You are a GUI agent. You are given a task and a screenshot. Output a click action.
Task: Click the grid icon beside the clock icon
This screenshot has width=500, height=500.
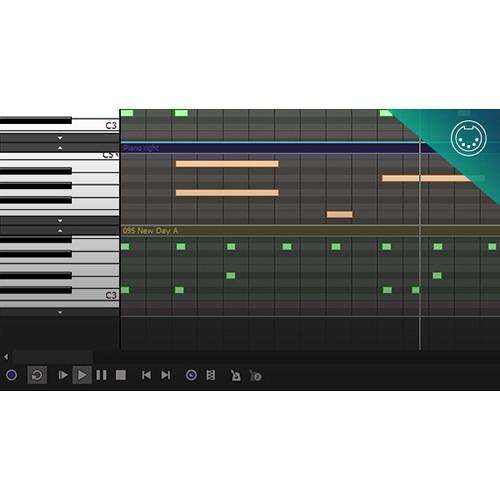click(x=211, y=375)
